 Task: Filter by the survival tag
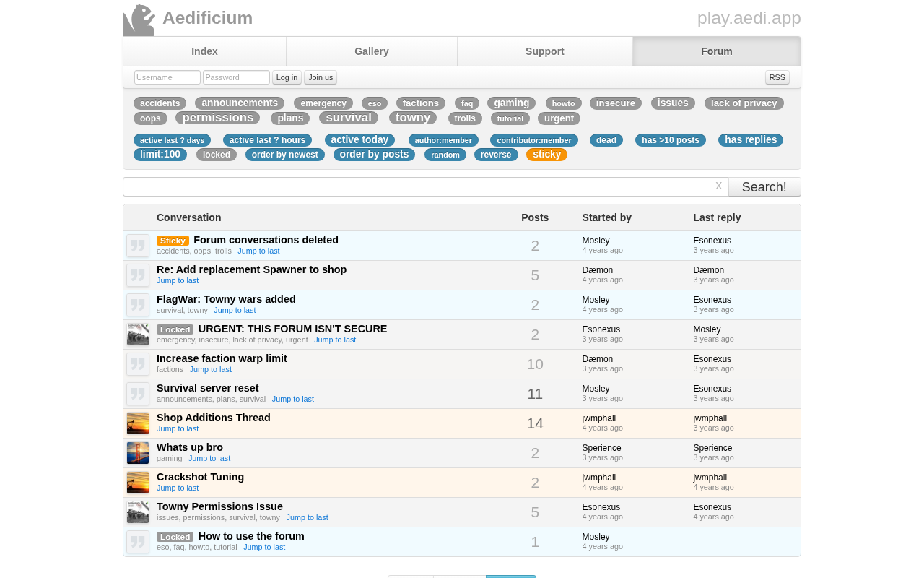pos(349,118)
